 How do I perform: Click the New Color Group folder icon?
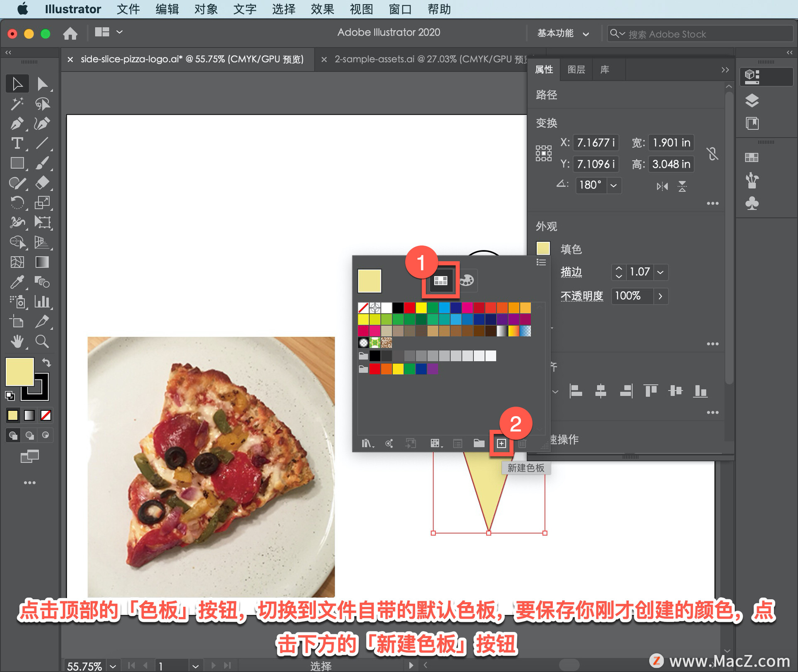pos(479,444)
